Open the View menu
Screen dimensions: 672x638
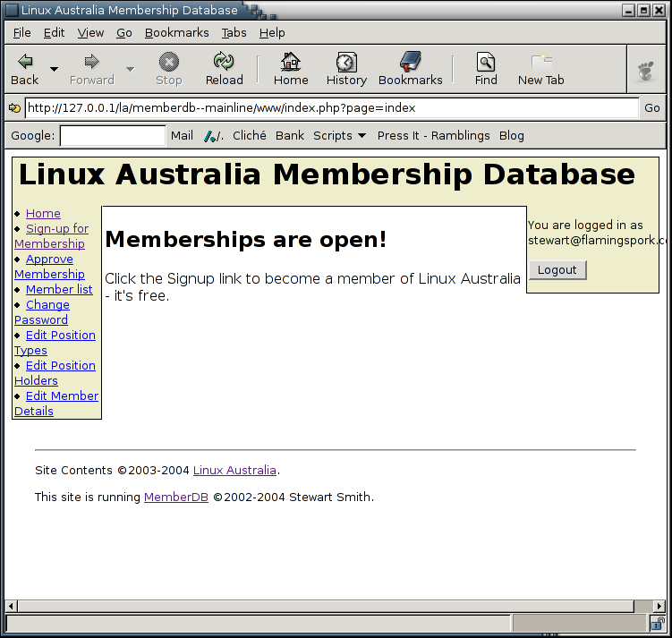(90, 32)
